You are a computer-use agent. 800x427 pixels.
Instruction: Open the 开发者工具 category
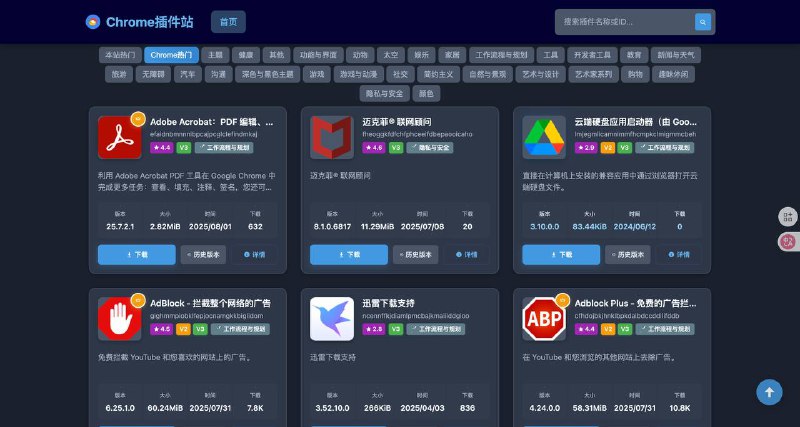[592, 55]
